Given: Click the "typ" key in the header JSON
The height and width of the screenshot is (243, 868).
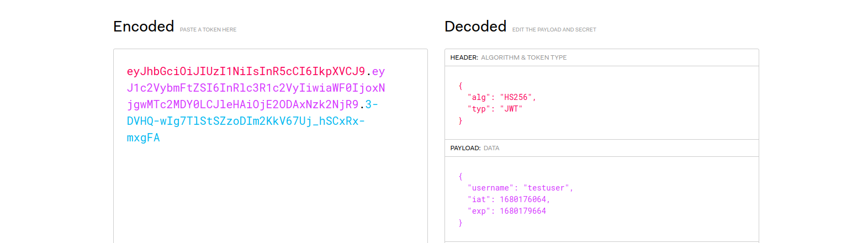Looking at the screenshot, I should click(479, 109).
